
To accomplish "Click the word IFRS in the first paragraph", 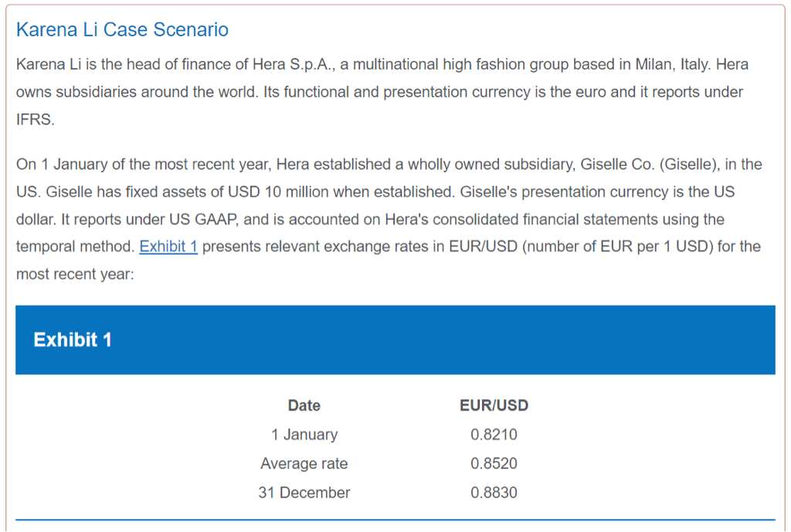I will coord(36,120).
